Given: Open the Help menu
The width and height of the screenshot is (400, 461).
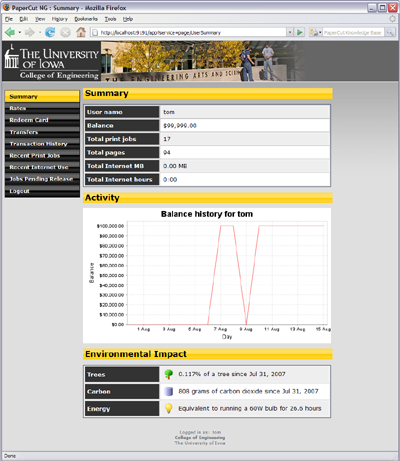Looking at the screenshot, I should pos(128,19).
